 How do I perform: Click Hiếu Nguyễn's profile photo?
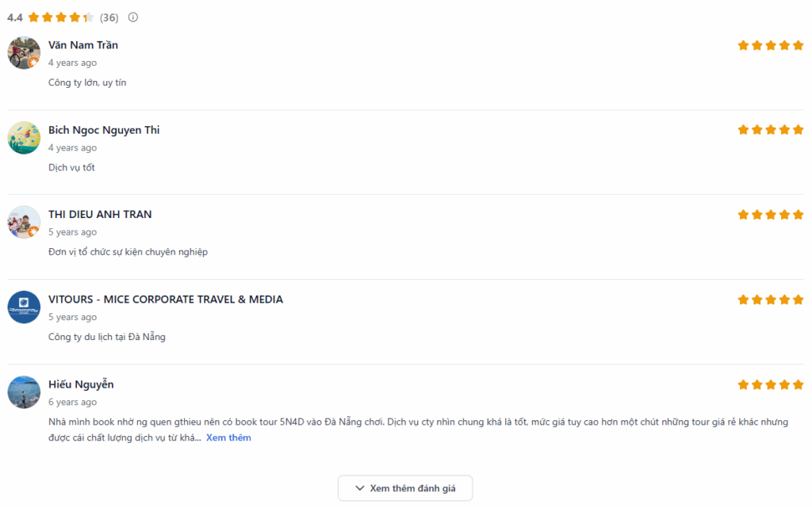point(24,392)
